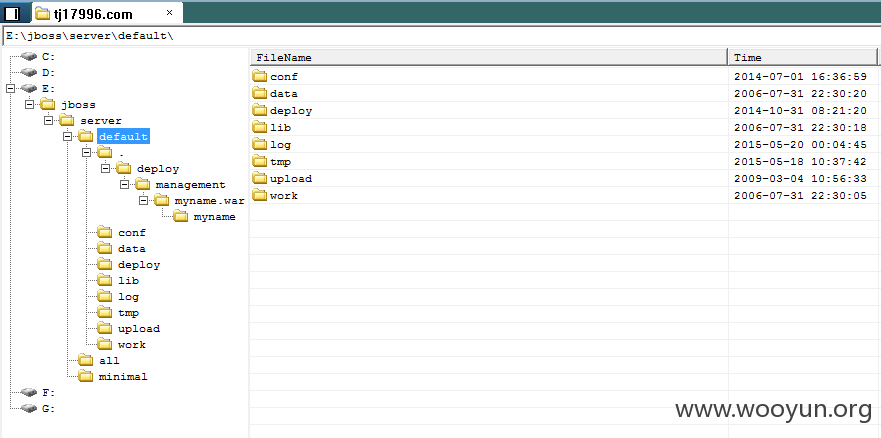Click the lib folder icon in tree

point(105,280)
